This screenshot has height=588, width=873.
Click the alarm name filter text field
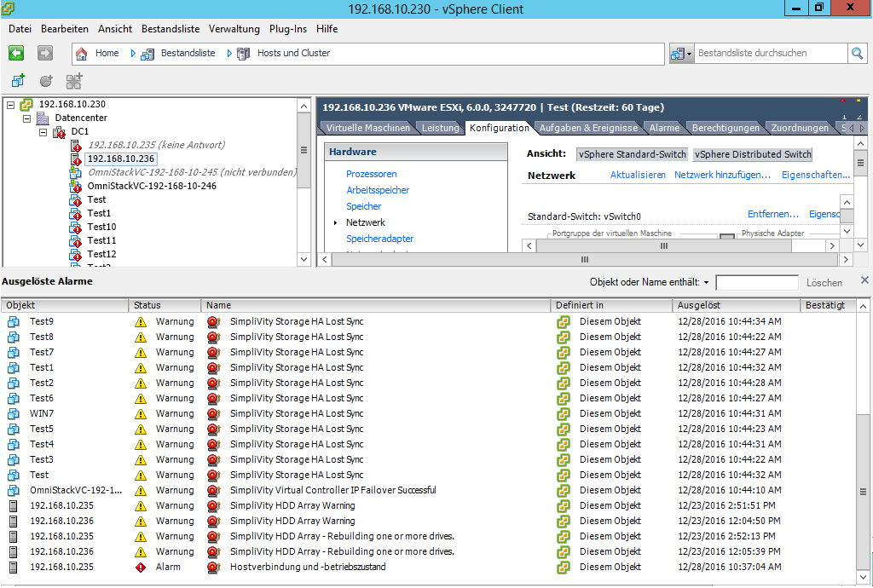757,283
